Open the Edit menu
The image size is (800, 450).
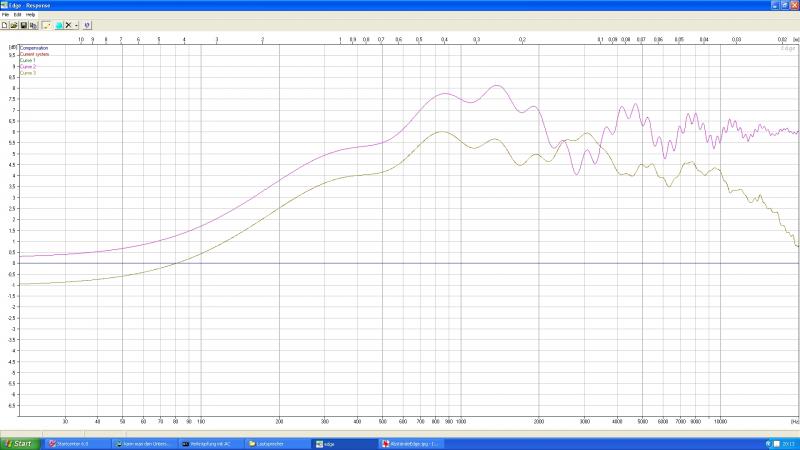17,15
